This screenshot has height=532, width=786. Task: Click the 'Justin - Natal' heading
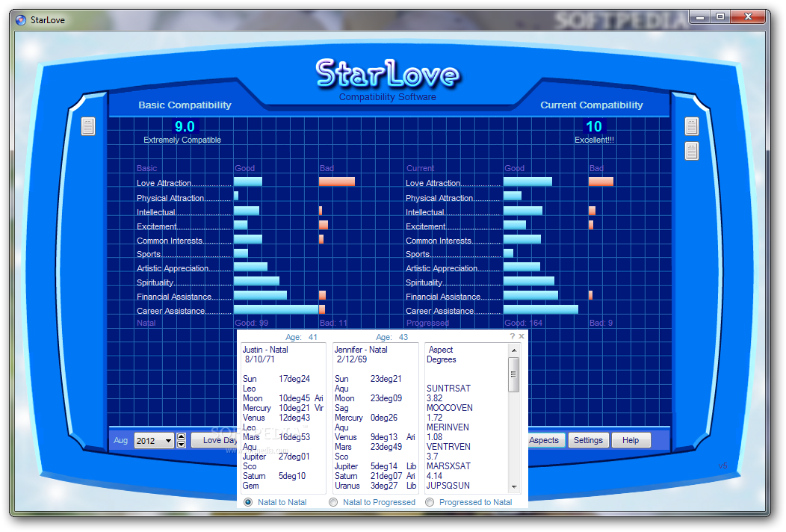point(265,350)
